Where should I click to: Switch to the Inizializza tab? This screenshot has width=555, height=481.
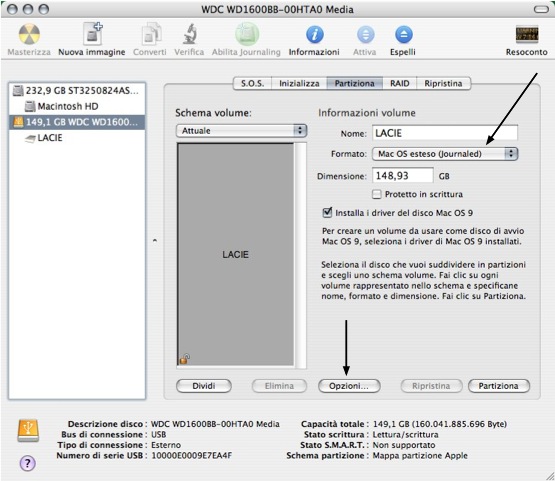(x=299, y=84)
